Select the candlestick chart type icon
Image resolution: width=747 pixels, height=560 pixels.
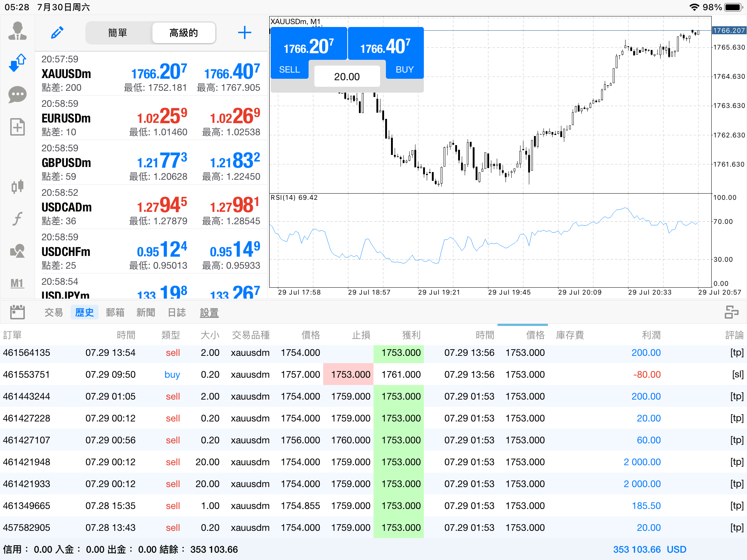(x=17, y=186)
